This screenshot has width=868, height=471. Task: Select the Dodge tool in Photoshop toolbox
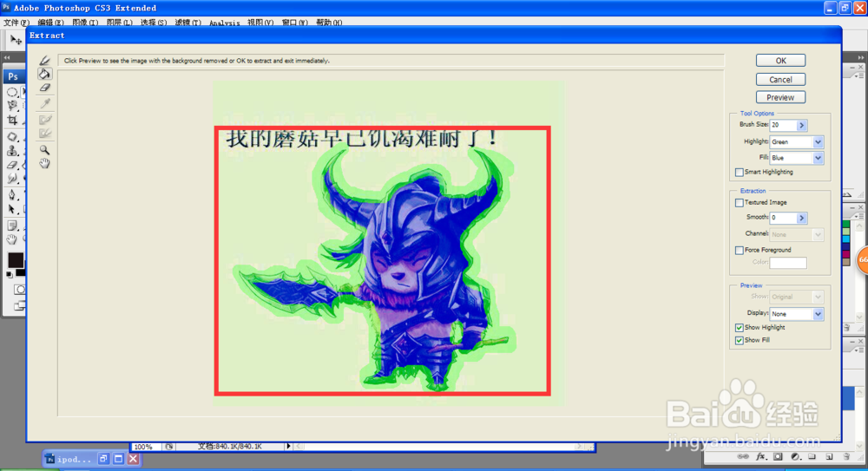coord(12,179)
